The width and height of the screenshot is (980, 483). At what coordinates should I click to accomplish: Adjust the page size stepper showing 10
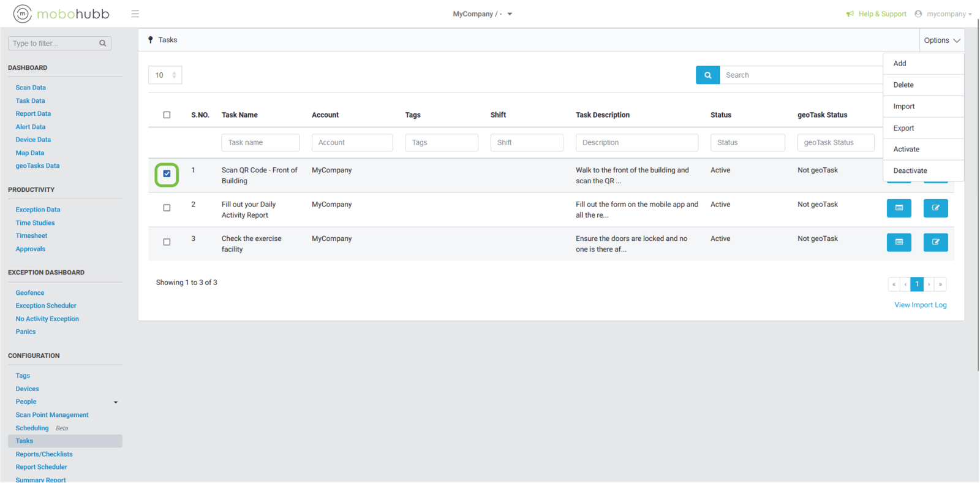tap(174, 75)
